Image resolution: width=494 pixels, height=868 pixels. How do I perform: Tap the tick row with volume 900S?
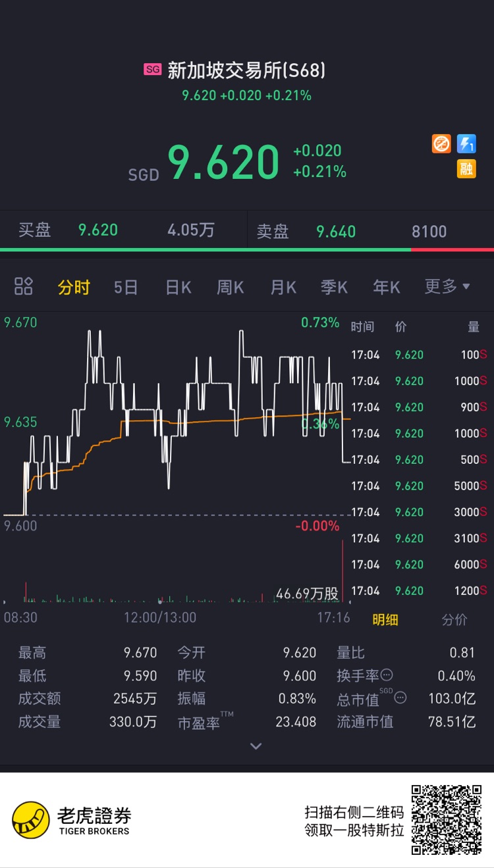click(419, 407)
